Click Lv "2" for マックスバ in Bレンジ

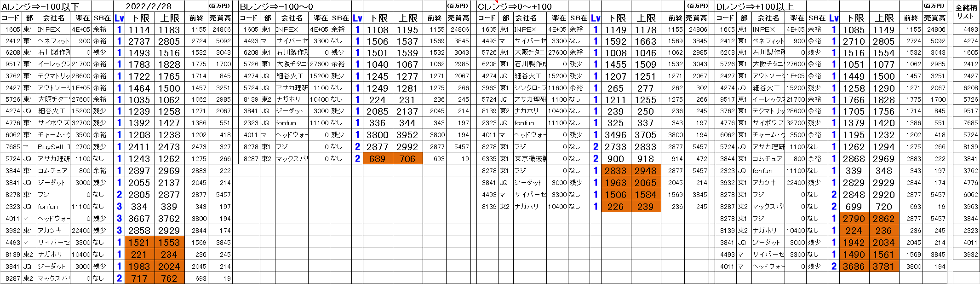point(357,159)
